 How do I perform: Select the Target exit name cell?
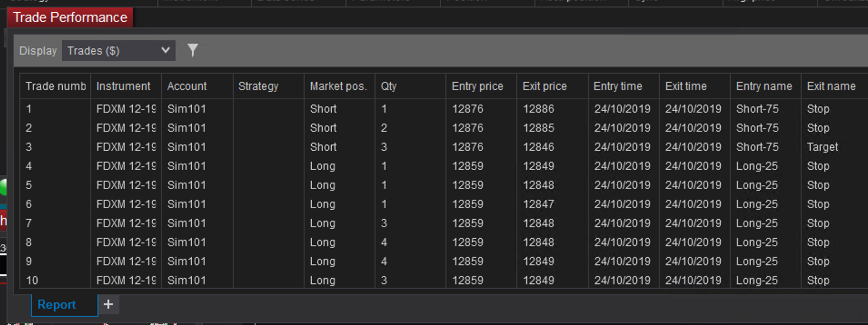tap(823, 147)
